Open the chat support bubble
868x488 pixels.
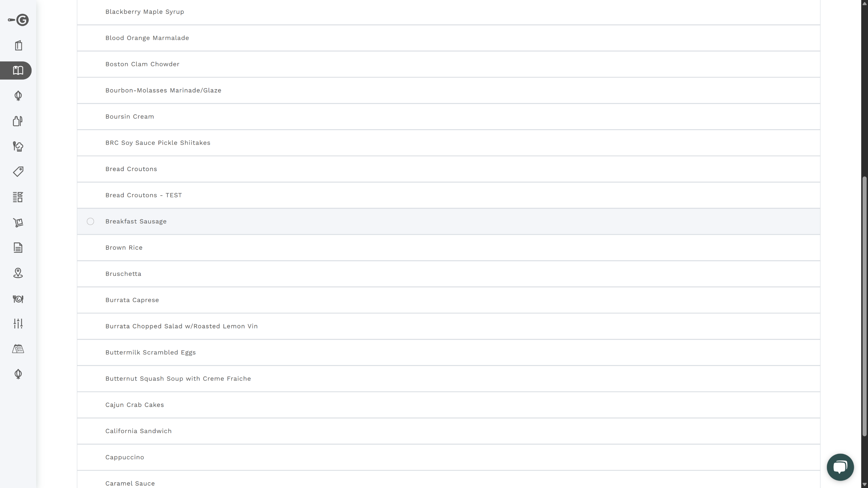pos(840,467)
